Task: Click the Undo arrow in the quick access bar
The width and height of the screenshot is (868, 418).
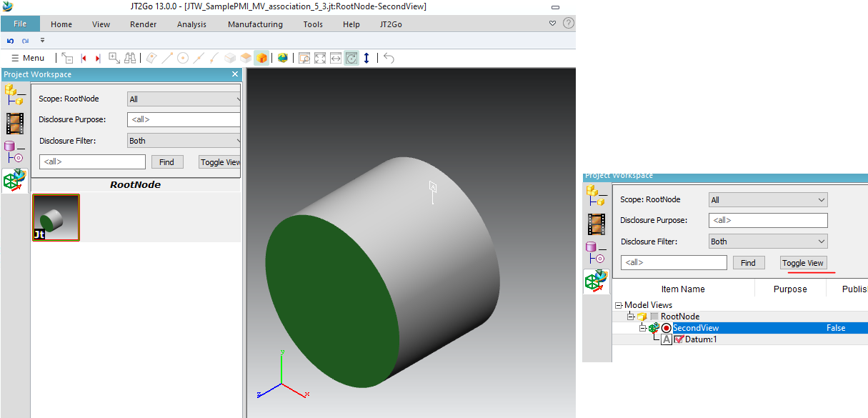Action: pyautogui.click(x=11, y=41)
